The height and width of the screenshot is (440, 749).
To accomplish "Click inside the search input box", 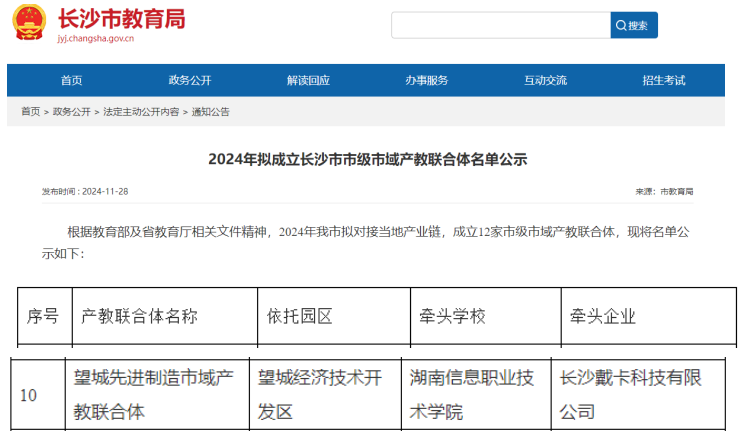I will [x=500, y=25].
